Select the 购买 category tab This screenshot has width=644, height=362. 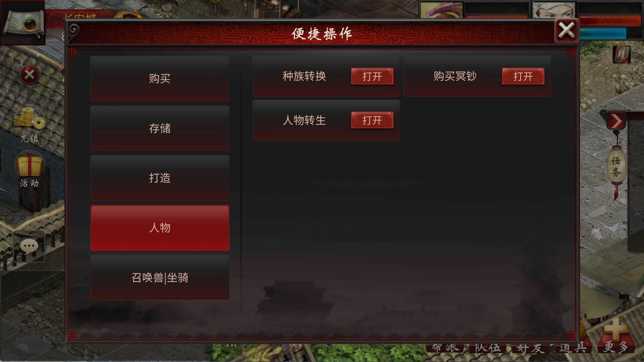pos(160,78)
